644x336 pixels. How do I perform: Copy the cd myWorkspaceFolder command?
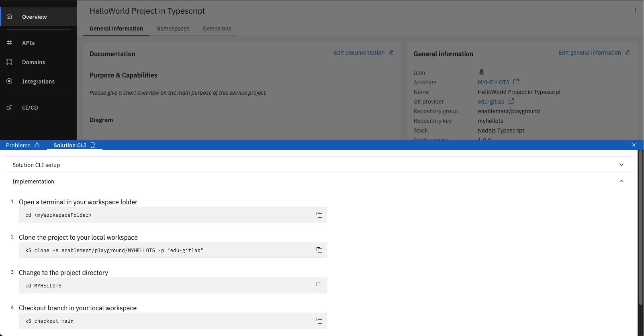(x=319, y=215)
